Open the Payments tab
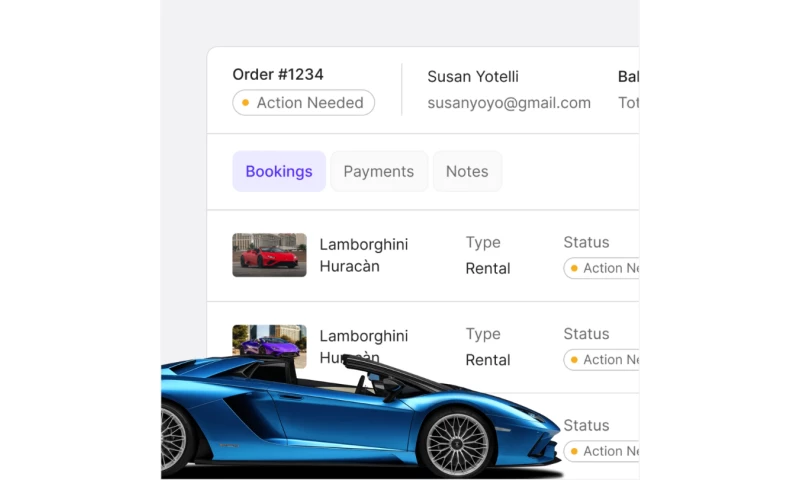The width and height of the screenshot is (800, 480). click(379, 171)
